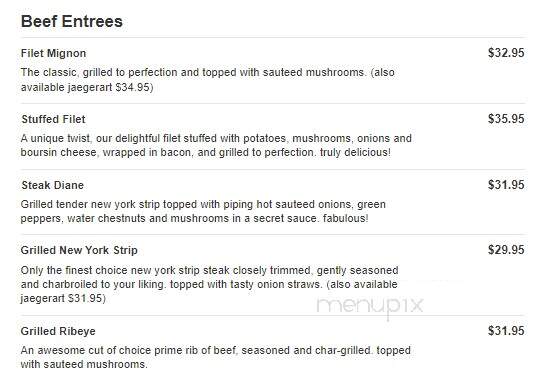Select the Steak Diane item title
Image resolution: width=549 pixels, height=388 pixels.
click(x=53, y=185)
